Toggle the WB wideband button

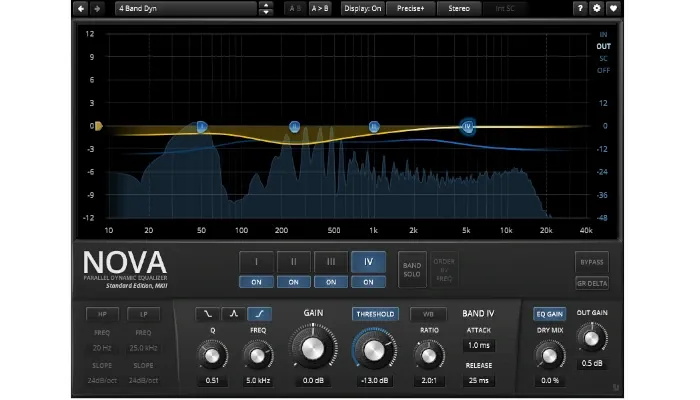[428, 314]
